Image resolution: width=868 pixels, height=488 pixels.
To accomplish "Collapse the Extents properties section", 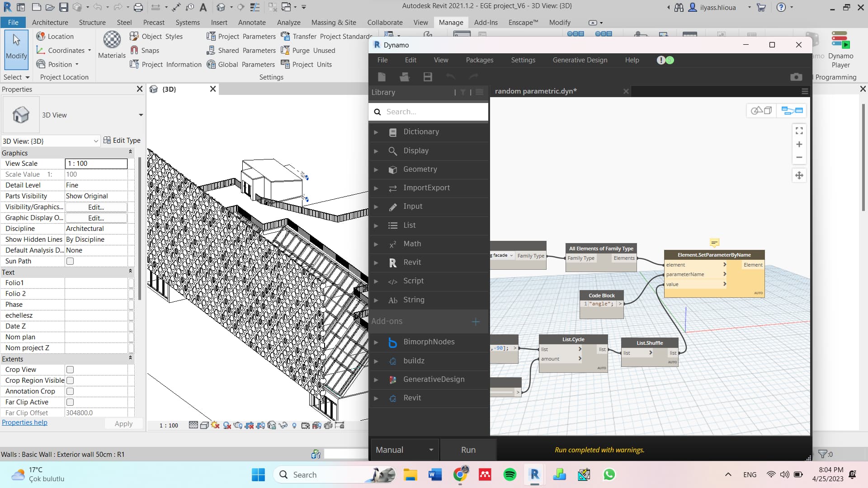I will coord(131,359).
